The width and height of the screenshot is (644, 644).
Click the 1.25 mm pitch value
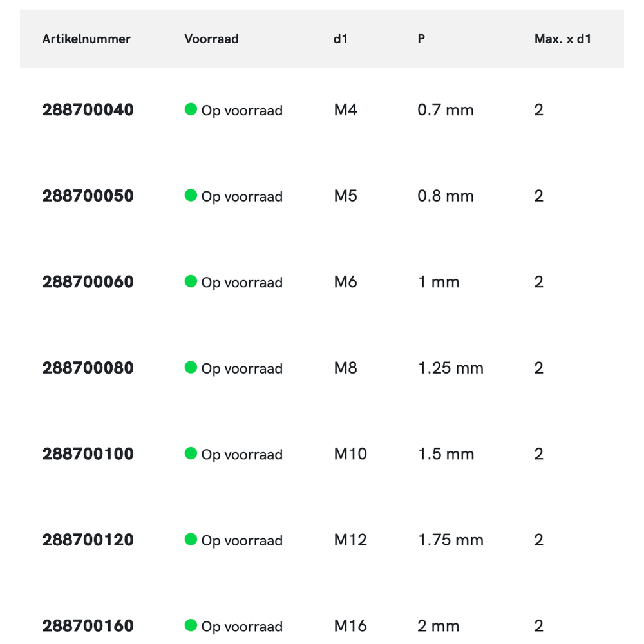click(x=451, y=368)
